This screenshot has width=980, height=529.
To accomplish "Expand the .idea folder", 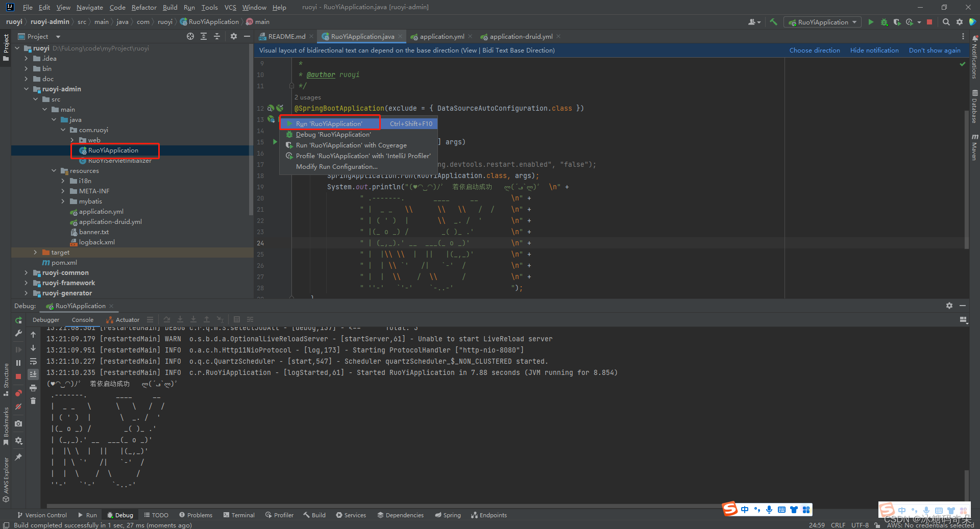I will [26, 59].
